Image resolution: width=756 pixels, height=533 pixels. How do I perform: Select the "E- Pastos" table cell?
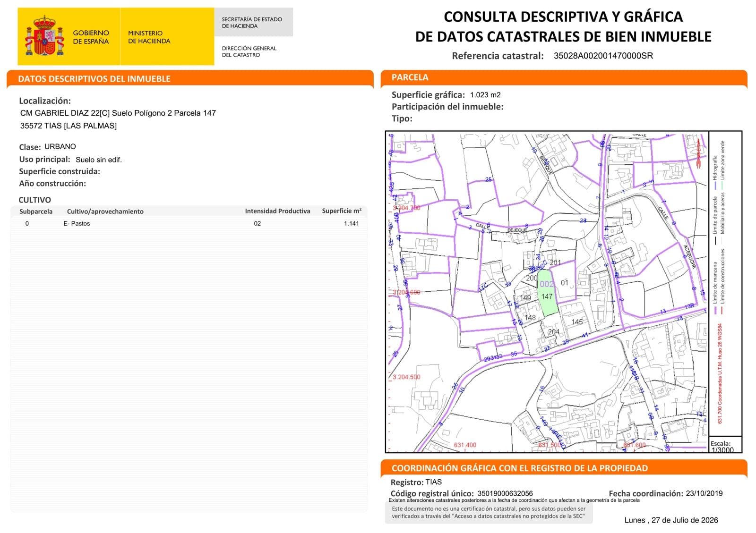coord(77,224)
